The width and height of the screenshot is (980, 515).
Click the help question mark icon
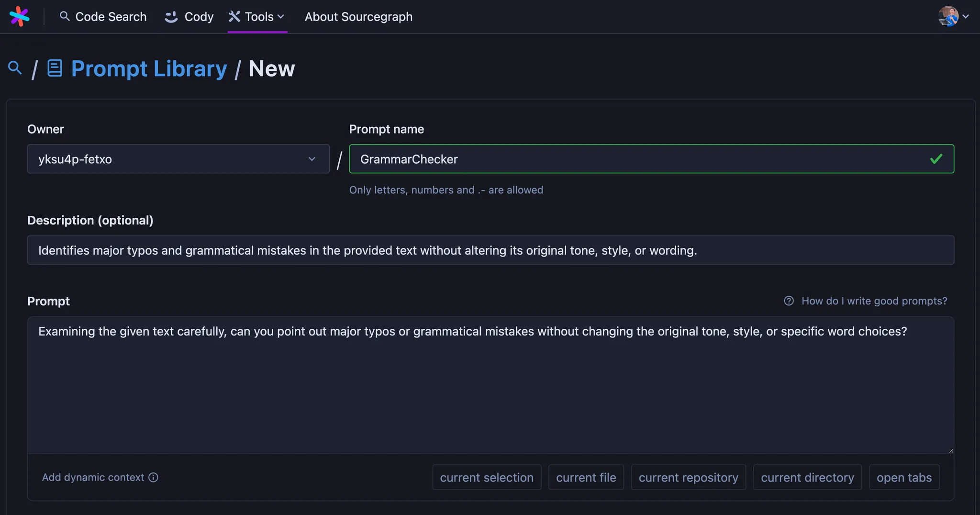789,301
